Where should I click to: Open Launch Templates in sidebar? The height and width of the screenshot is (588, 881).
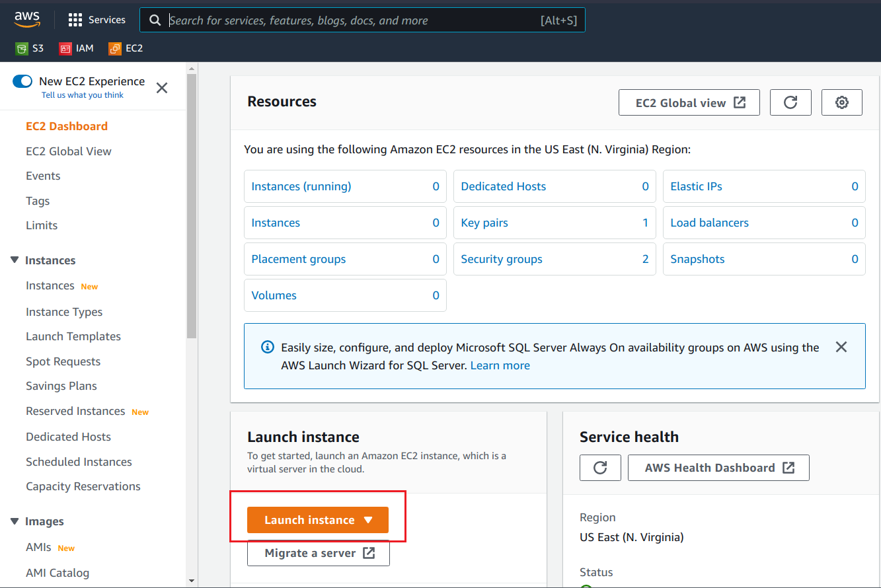click(x=73, y=336)
